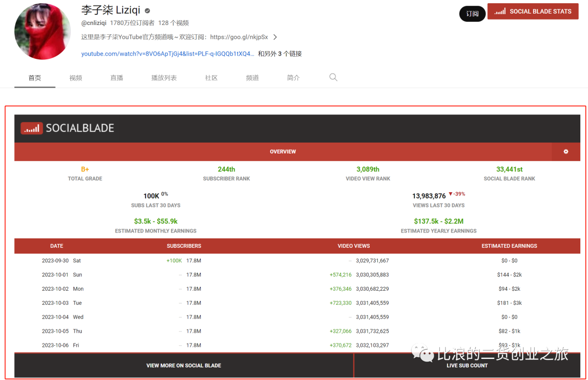Click the +574,216 views gain value

click(x=340, y=275)
